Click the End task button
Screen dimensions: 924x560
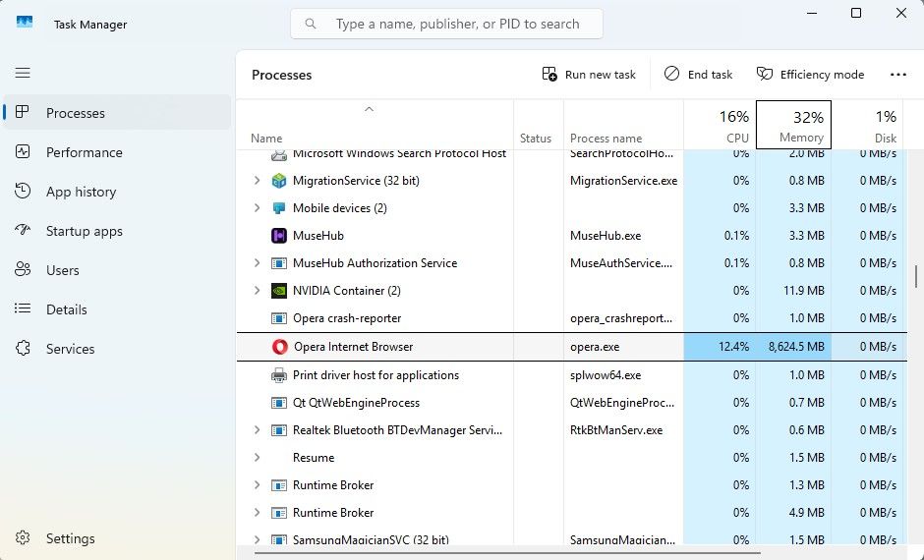[x=698, y=75]
